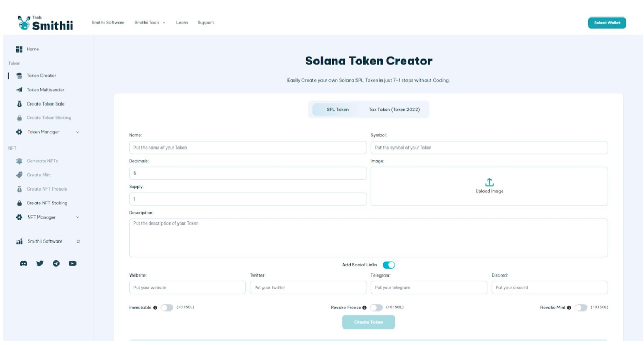Click the Create NFT Staking lock icon

(x=19, y=203)
